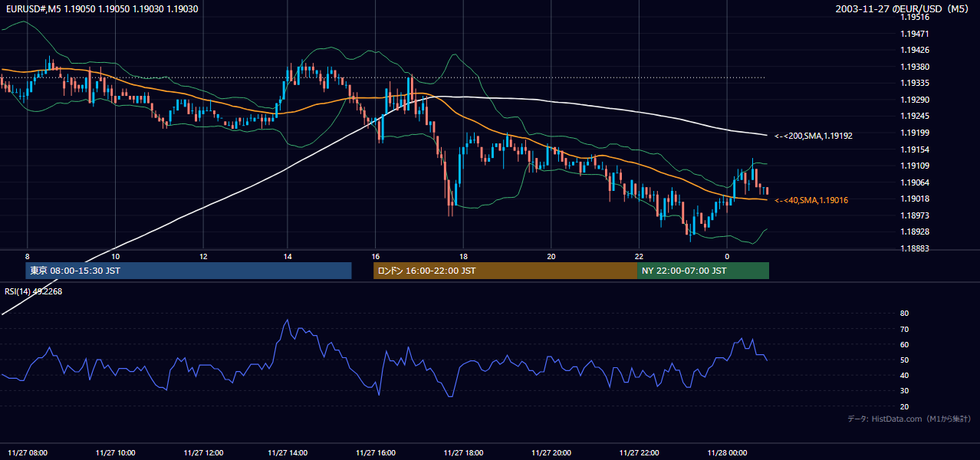Image resolution: width=980 pixels, height=460 pixels.
Task: Click the Tokyo 08:00-15:30 JST session bar
Action: tap(189, 271)
